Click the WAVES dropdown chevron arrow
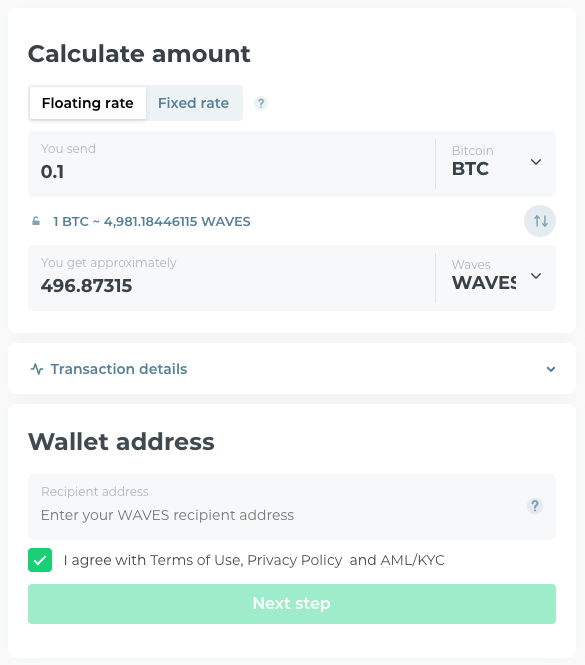Viewport: 585px width, 665px height. click(x=536, y=276)
